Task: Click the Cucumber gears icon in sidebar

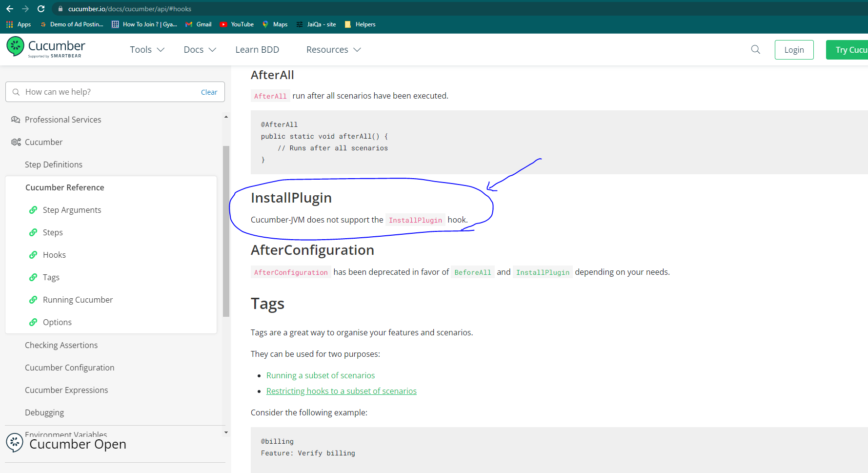Action: point(16,142)
